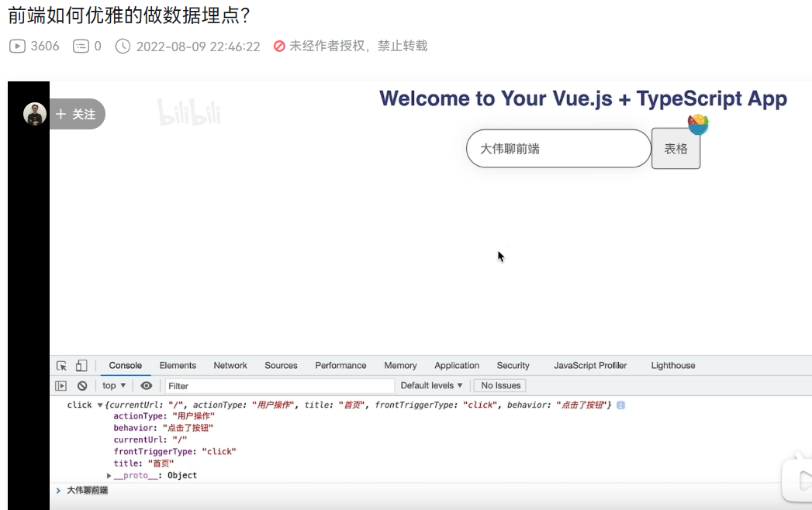
Task: Open the JavaScript Profiler tab
Action: (590, 366)
